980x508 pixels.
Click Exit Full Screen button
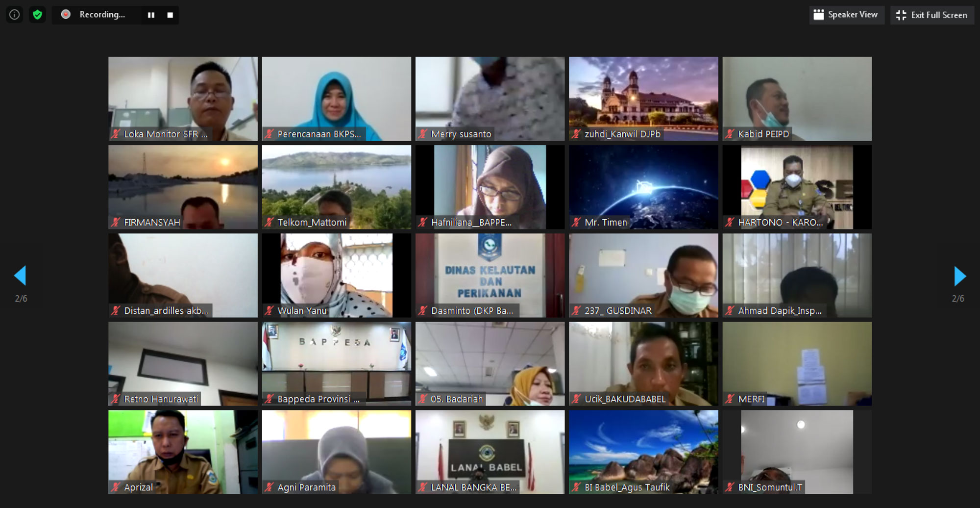[x=932, y=15]
